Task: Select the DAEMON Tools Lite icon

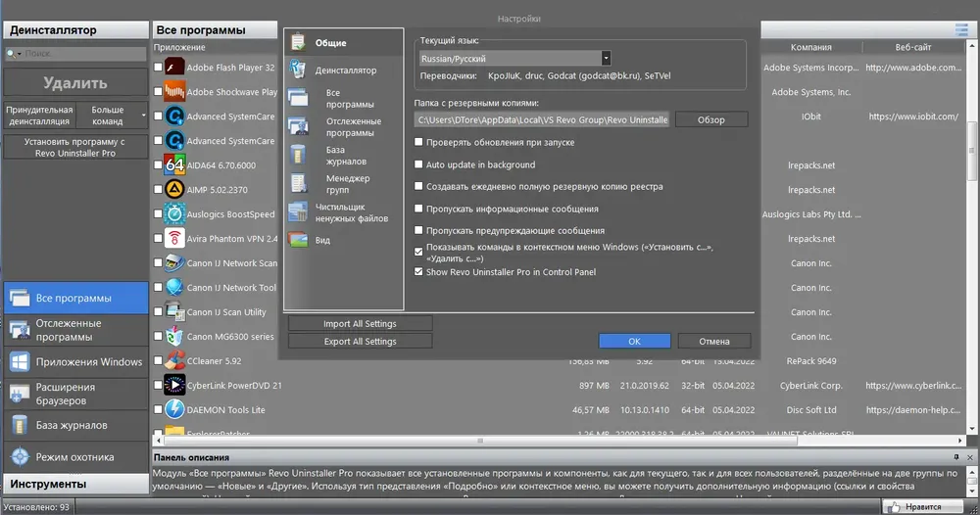Action: point(174,409)
